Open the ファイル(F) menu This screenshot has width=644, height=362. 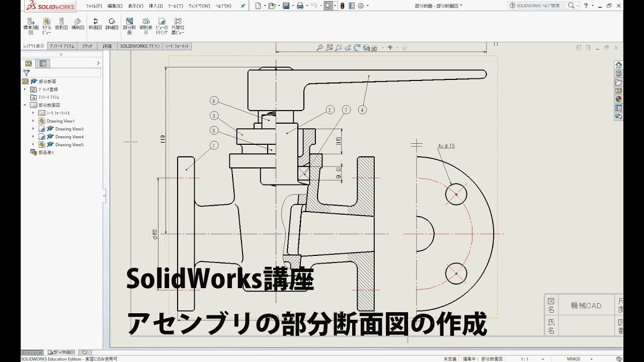(94, 6)
